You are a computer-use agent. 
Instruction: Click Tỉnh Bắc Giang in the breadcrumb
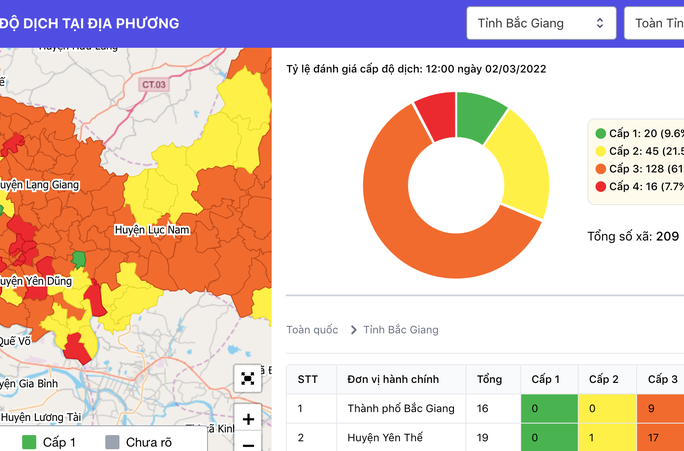(x=400, y=330)
